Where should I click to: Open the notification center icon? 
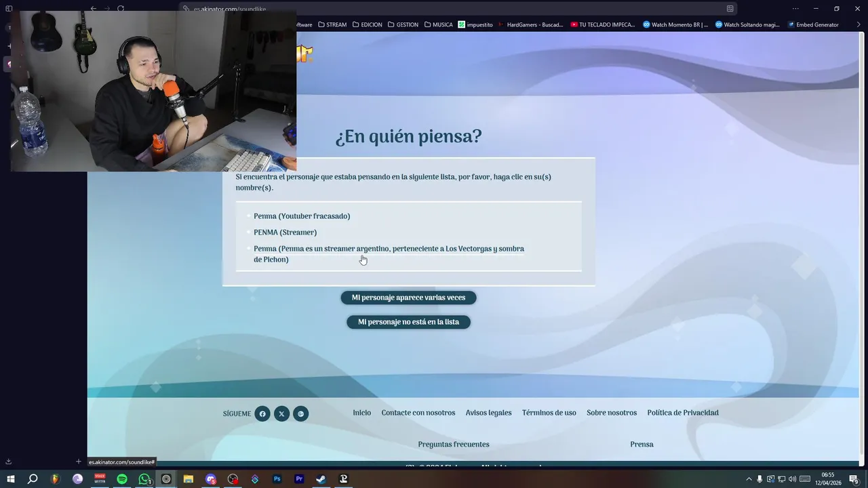click(854, 479)
